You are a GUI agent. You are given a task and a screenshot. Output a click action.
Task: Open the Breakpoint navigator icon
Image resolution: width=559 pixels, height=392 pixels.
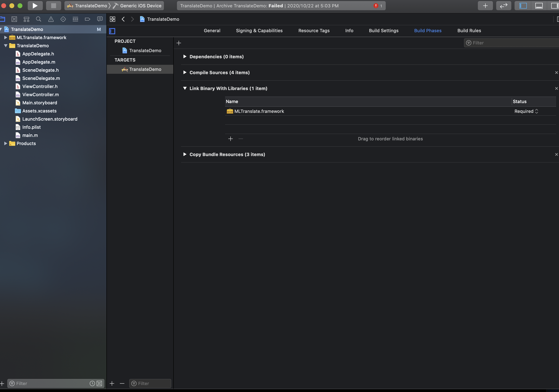[x=87, y=19]
